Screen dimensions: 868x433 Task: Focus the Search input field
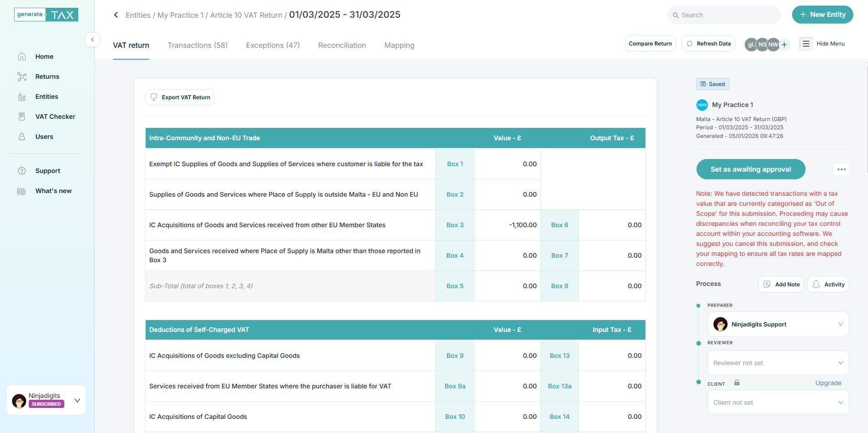(x=728, y=15)
